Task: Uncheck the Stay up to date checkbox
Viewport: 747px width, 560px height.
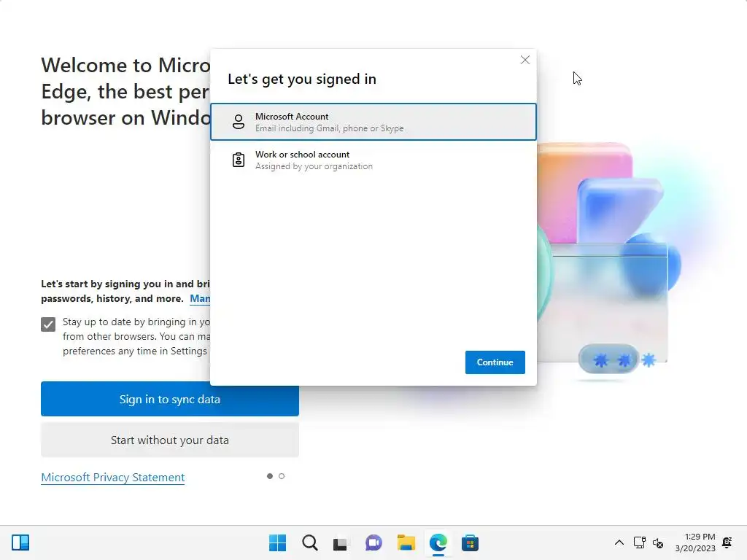Action: [x=48, y=324]
